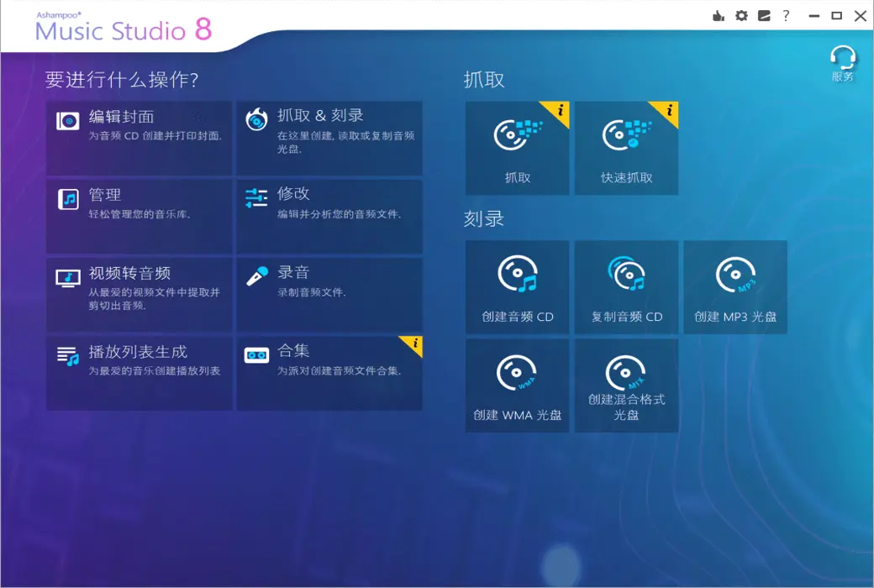The image size is (874, 588).
Task: Click the 播放列表生成 playlist icon
Action: pyautogui.click(x=68, y=356)
